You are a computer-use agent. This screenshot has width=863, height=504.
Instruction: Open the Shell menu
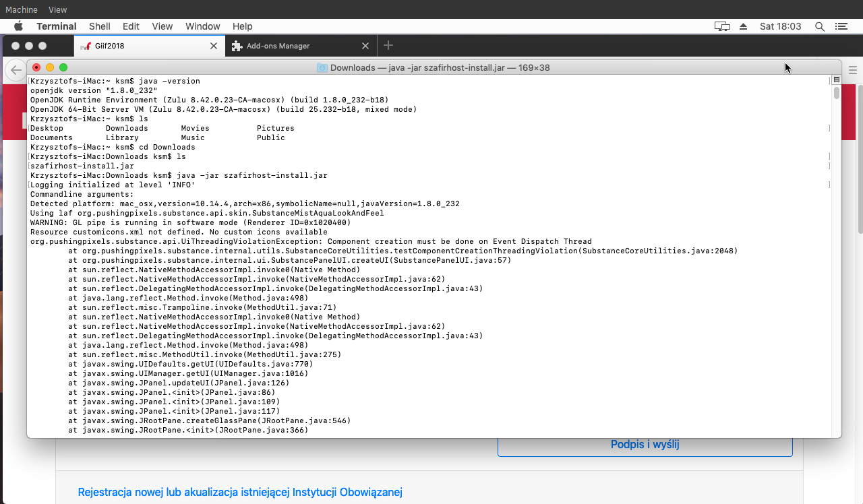tap(100, 26)
